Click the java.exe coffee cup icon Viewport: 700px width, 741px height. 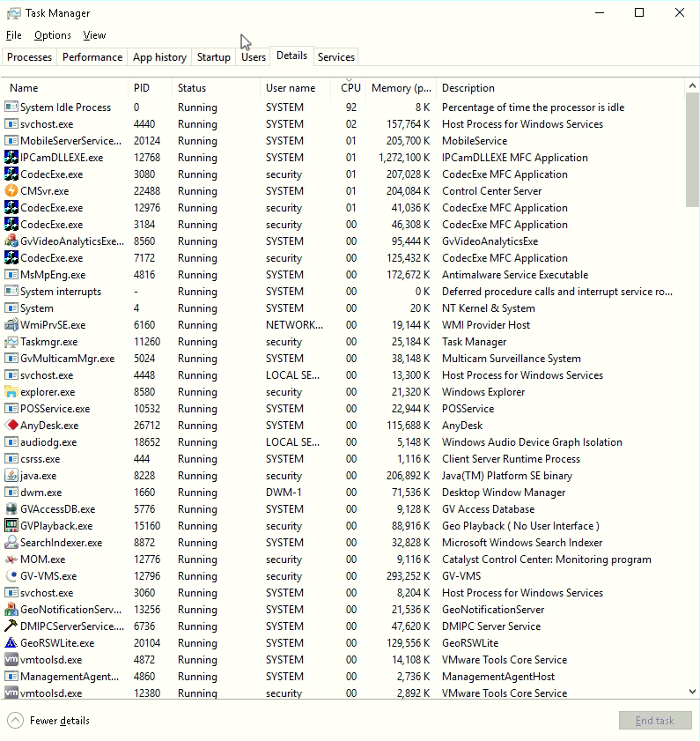point(11,476)
